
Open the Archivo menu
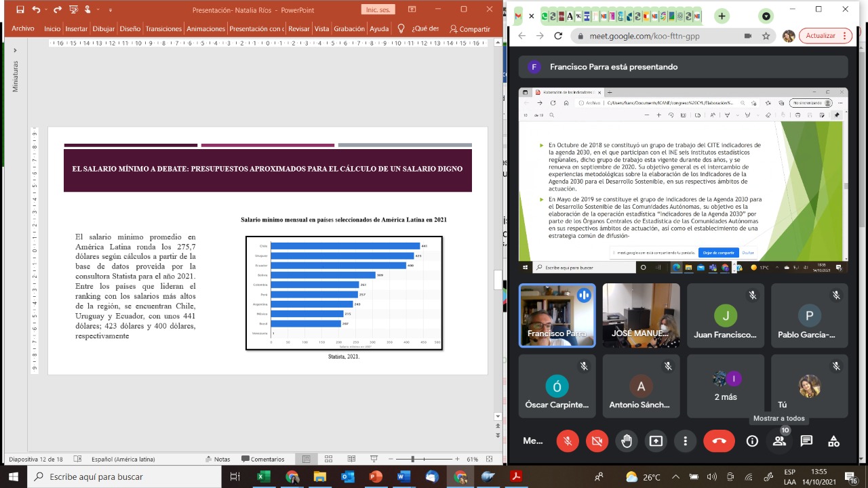(23, 29)
